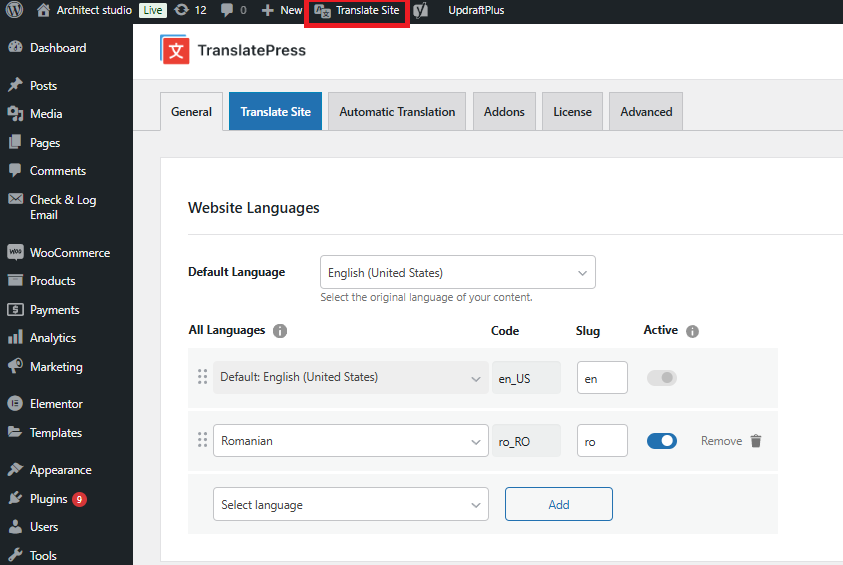The width and height of the screenshot is (843, 565).
Task: Click the Media icon in sidebar
Action: coord(16,113)
